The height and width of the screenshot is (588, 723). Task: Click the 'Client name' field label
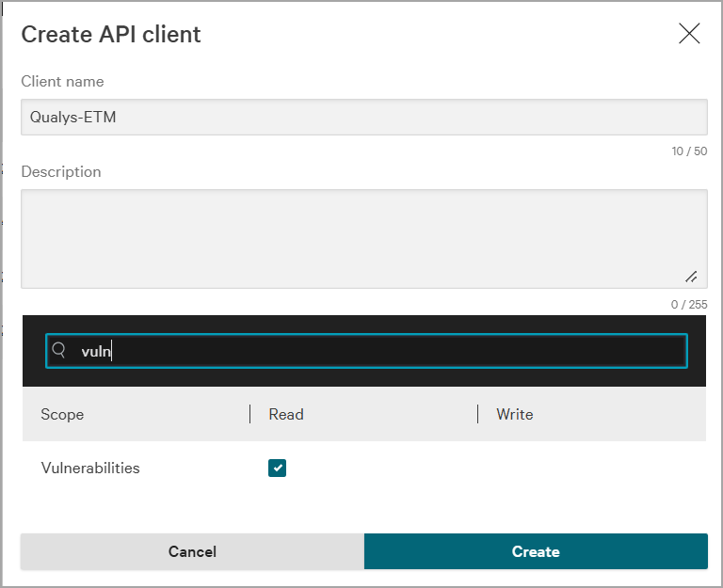pyautogui.click(x=62, y=82)
